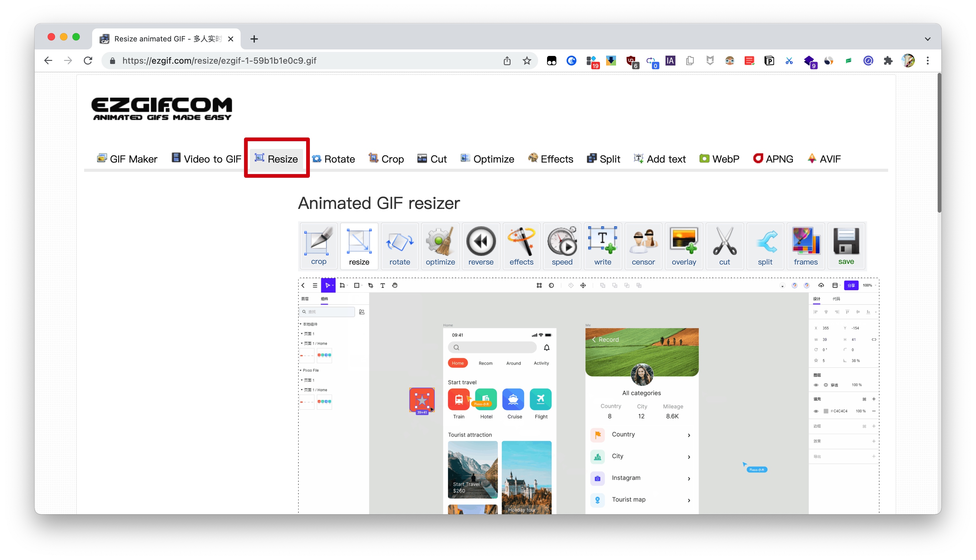Bookmark this page with star icon
976x560 pixels.
526,61
